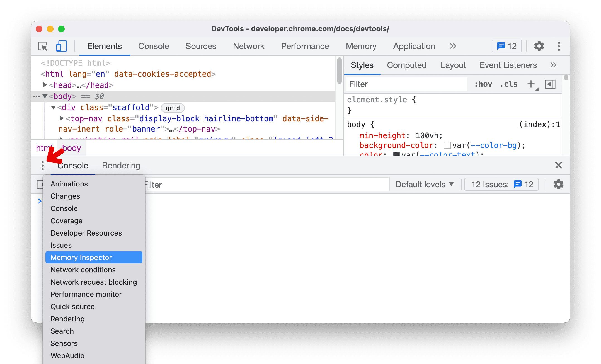Click the Elements panel tab
Image resolution: width=601 pixels, height=364 pixels.
(x=104, y=46)
